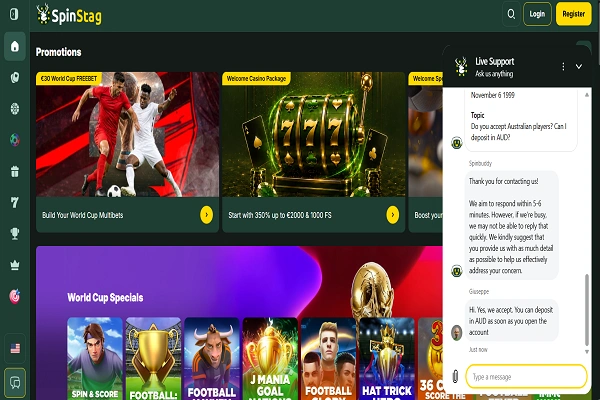Screen dimensions: 600x400
Task: Open the cards icon in the sidebar
Action: coord(15,77)
